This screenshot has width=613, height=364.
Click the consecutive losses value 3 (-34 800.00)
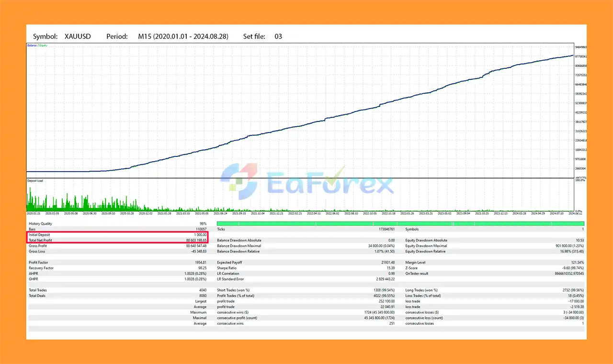tap(573, 312)
